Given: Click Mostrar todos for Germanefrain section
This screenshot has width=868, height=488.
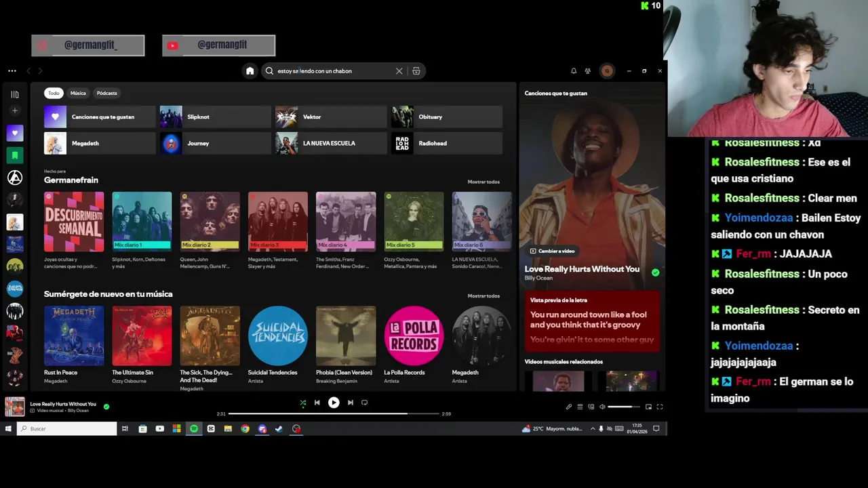Looking at the screenshot, I should point(484,182).
